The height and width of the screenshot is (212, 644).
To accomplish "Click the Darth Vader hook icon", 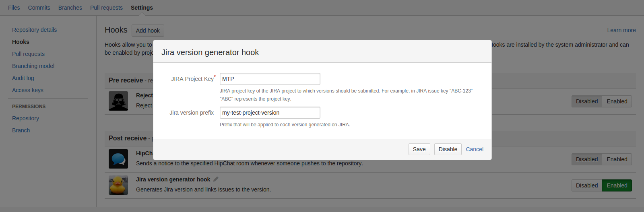I will (118, 101).
